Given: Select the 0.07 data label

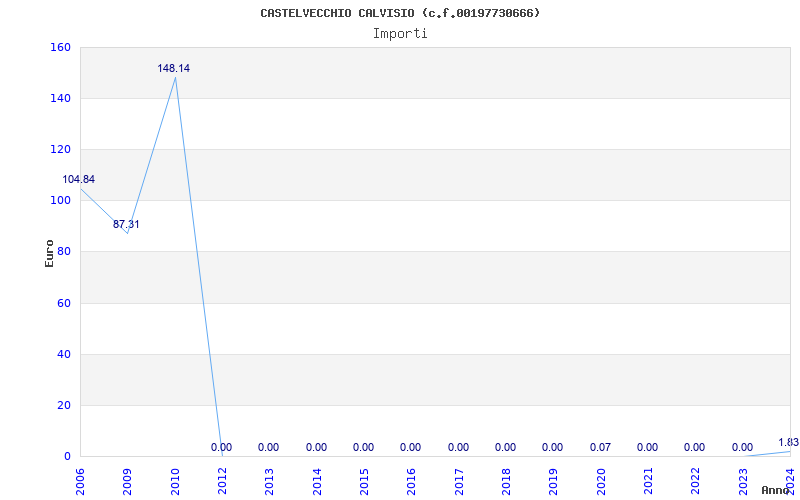Looking at the screenshot, I should pyautogui.click(x=601, y=447).
